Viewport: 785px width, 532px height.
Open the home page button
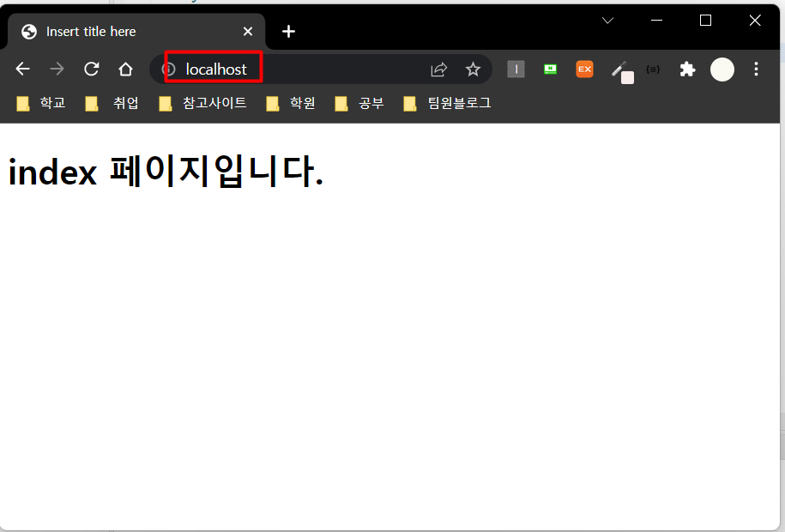point(125,69)
